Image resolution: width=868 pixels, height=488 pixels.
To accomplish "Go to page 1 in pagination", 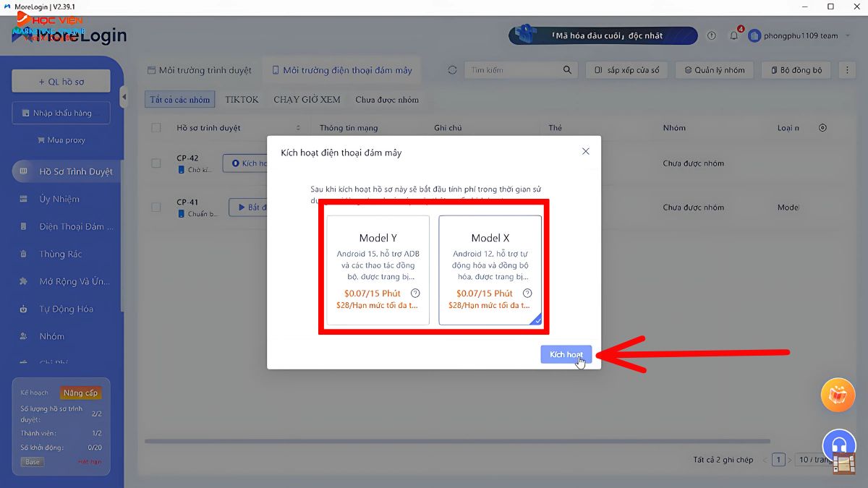I will 779,459.
